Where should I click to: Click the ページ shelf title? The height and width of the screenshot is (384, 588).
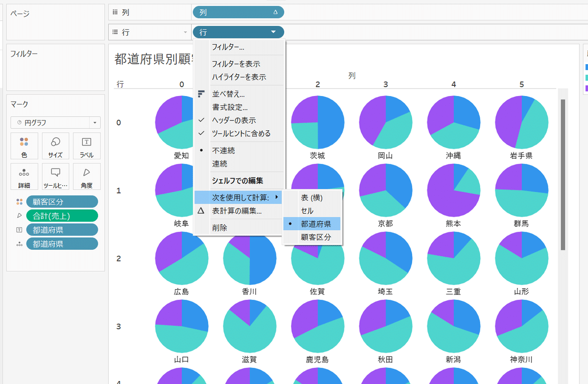tap(20, 14)
